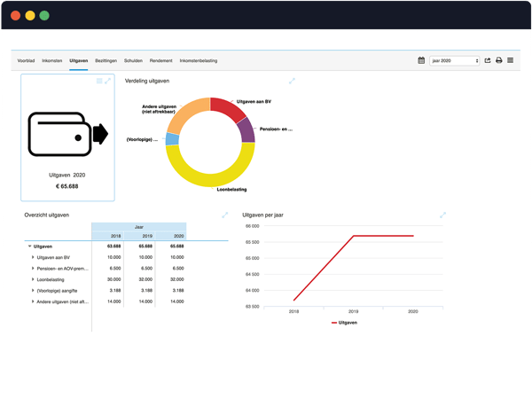
Task: Open the list menu icon on Uitgaven card
Action: (99, 81)
